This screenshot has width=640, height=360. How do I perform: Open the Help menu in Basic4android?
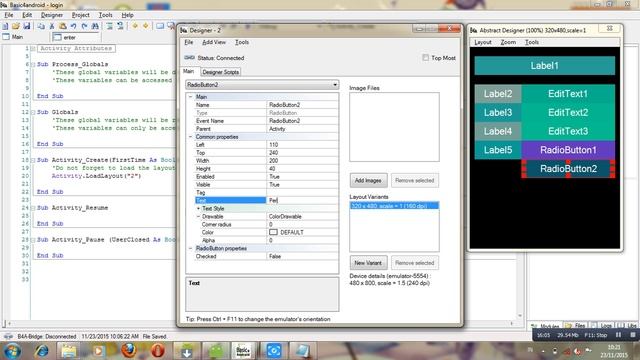[x=127, y=15]
